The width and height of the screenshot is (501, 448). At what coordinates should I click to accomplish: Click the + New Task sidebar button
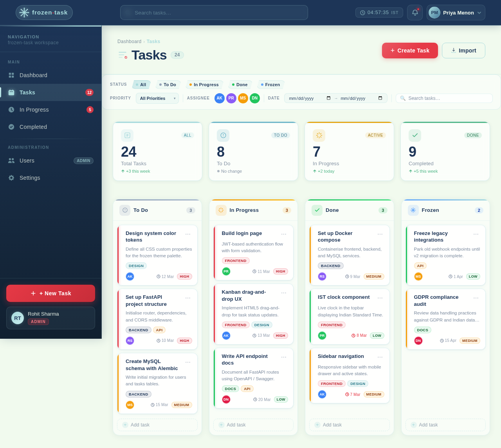[x=50, y=293]
